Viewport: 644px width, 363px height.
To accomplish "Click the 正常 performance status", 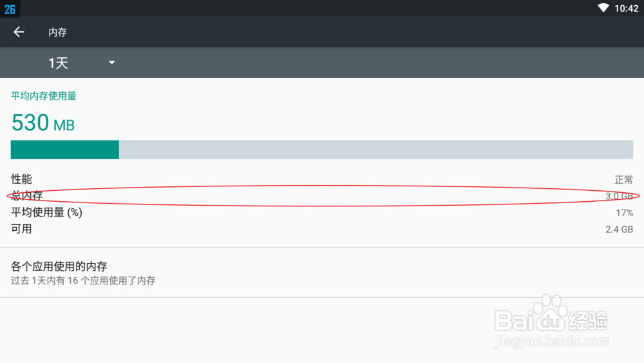I will click(624, 180).
